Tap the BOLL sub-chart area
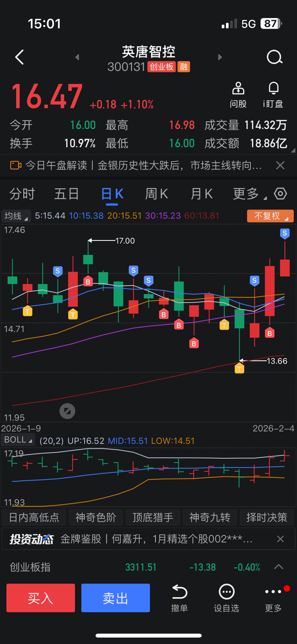The height and width of the screenshot is (644, 297). tap(148, 477)
